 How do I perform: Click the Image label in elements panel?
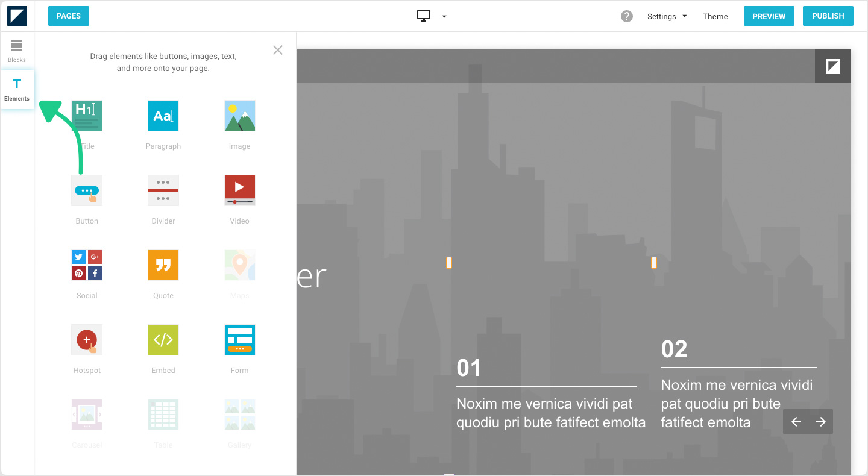click(239, 146)
